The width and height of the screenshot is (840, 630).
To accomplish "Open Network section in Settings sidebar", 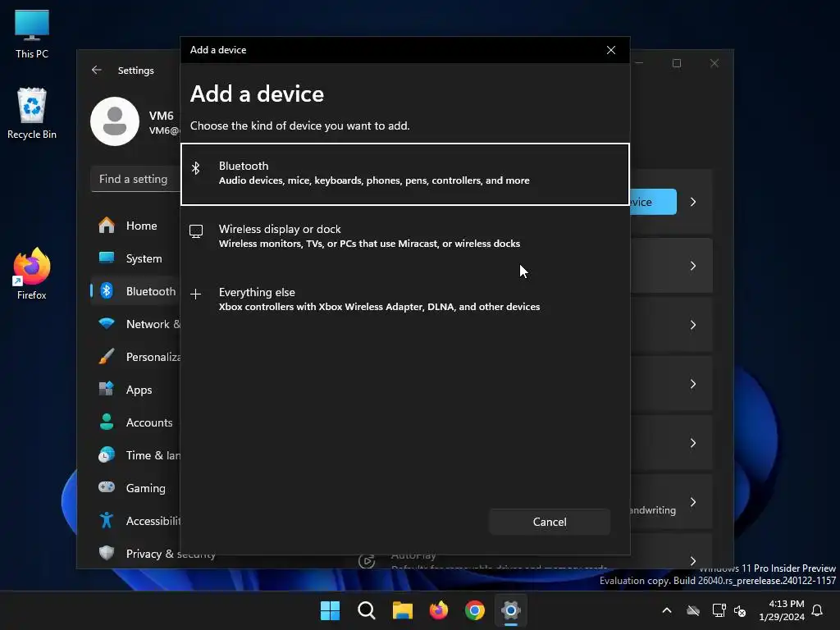I will tap(136, 324).
